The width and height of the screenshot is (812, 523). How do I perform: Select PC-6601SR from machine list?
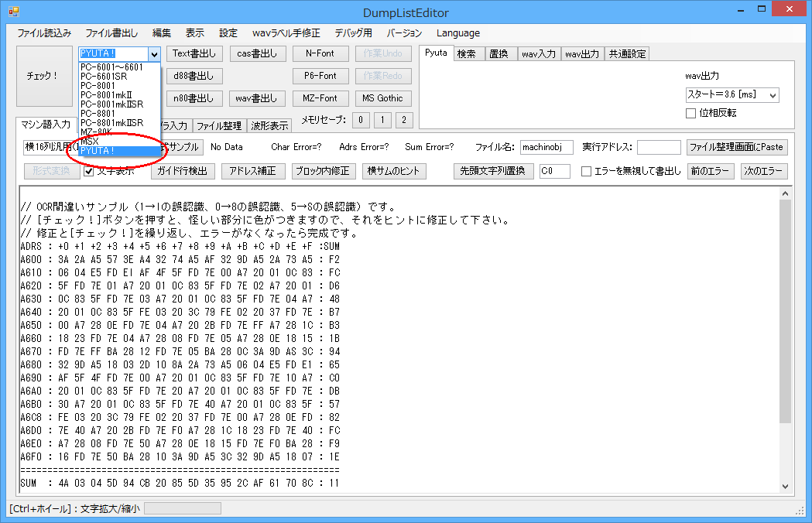(x=120, y=76)
